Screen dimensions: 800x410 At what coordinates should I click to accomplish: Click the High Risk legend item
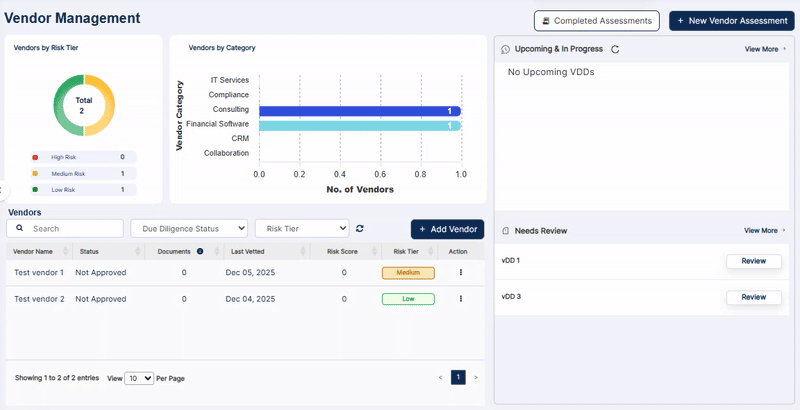click(x=84, y=157)
